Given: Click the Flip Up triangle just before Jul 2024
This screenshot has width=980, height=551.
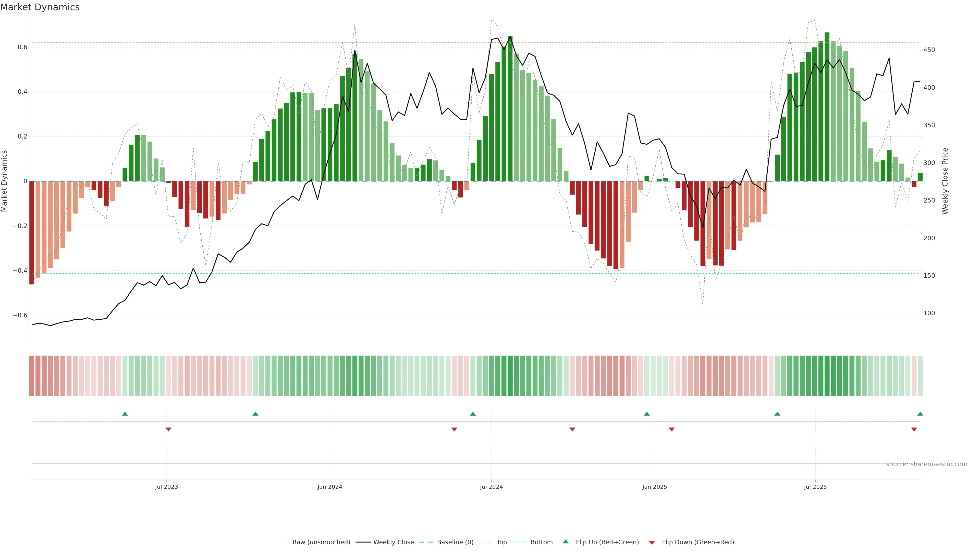Looking at the screenshot, I should click(473, 414).
